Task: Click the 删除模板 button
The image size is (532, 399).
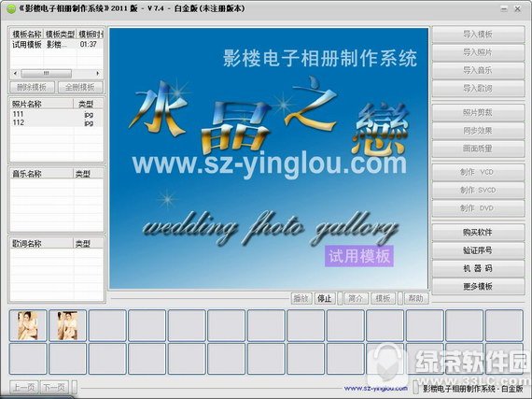Action: 32,87
